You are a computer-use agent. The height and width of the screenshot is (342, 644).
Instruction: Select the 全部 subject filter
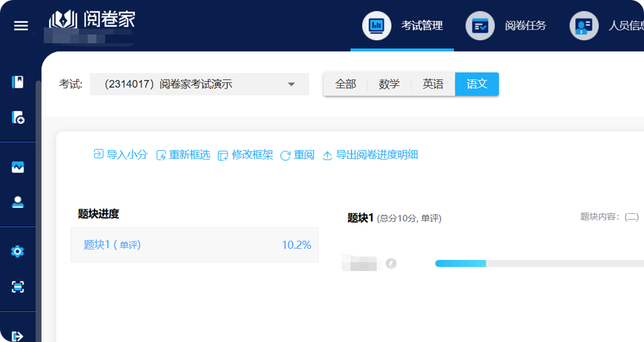(x=345, y=84)
